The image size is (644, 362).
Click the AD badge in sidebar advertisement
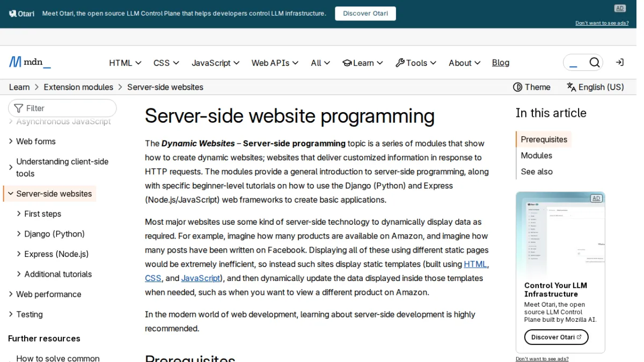(x=596, y=198)
